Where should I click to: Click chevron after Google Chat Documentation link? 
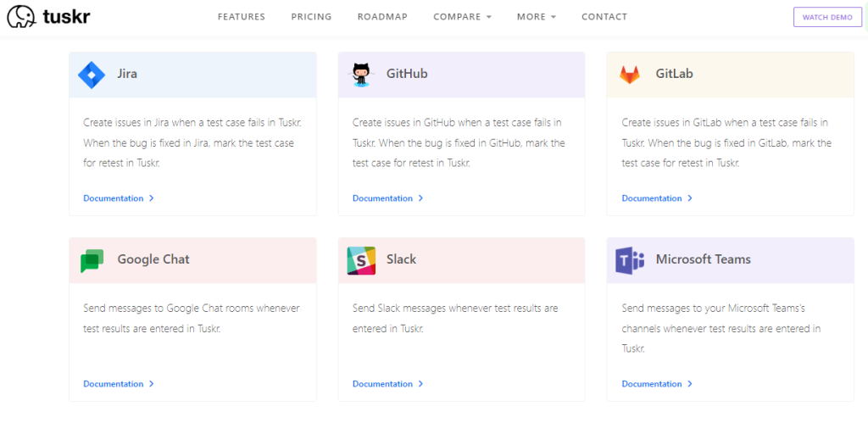152,384
